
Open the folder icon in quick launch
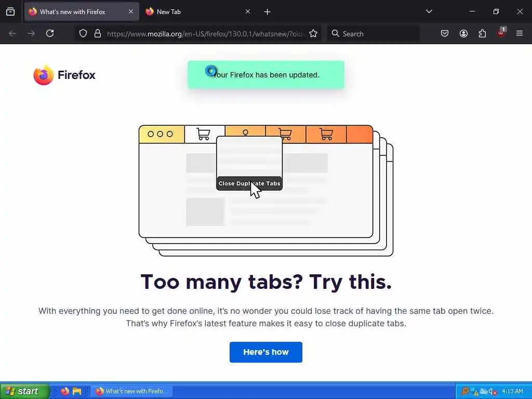pyautogui.click(x=77, y=391)
